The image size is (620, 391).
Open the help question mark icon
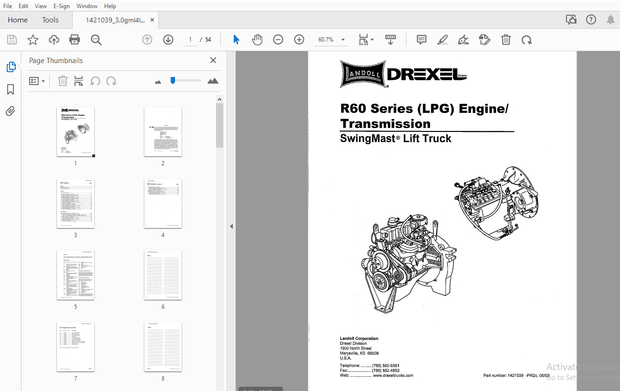(x=591, y=20)
